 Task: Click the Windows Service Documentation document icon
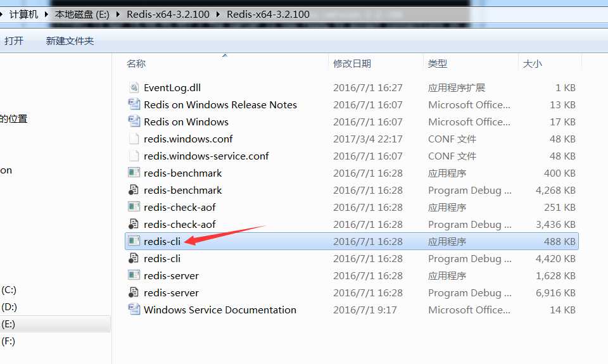[x=134, y=310]
